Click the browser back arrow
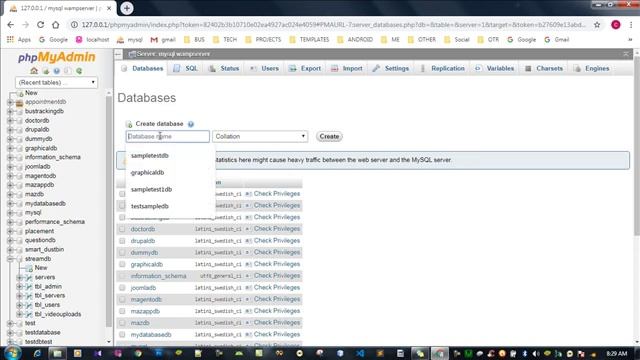Image resolution: width=640 pixels, height=360 pixels. (11, 25)
